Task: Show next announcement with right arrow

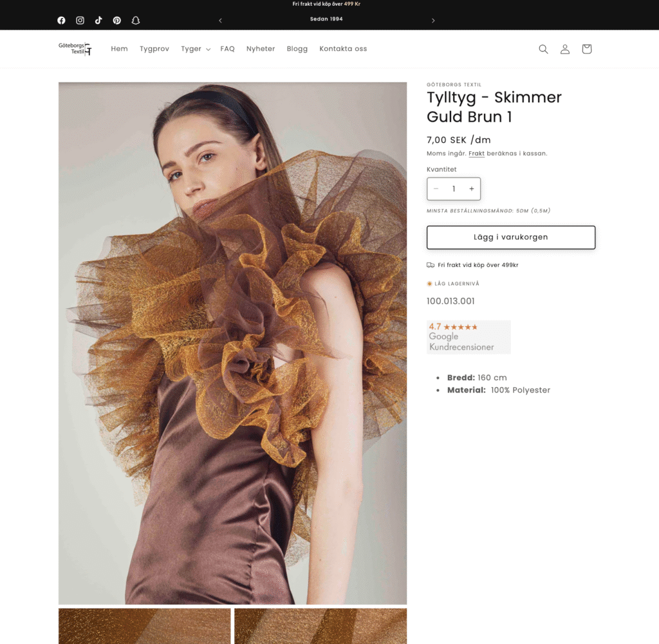Action: coord(433,20)
